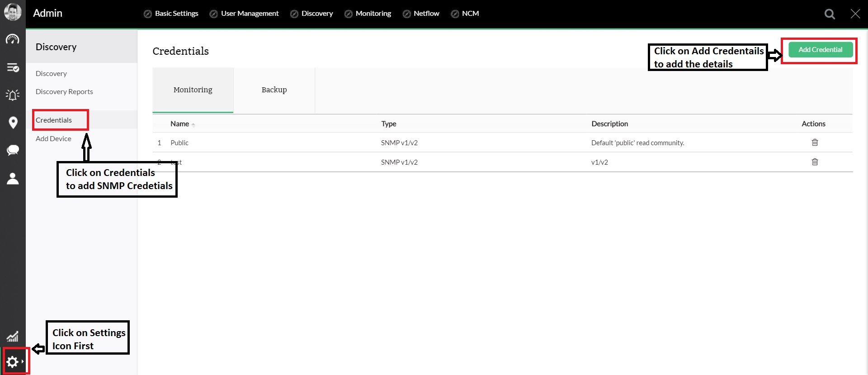Select Add Device in the left panel
Image resolution: width=868 pixels, height=375 pixels.
click(53, 139)
